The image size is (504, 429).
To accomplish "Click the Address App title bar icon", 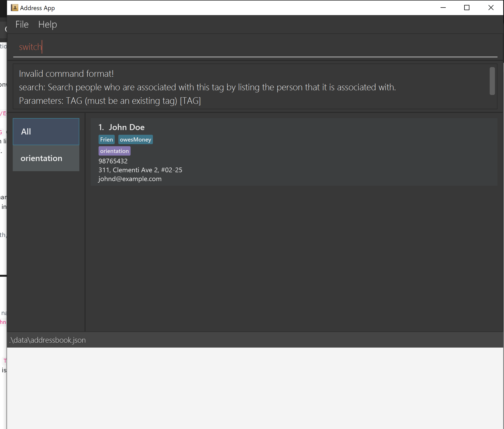I will [15, 8].
